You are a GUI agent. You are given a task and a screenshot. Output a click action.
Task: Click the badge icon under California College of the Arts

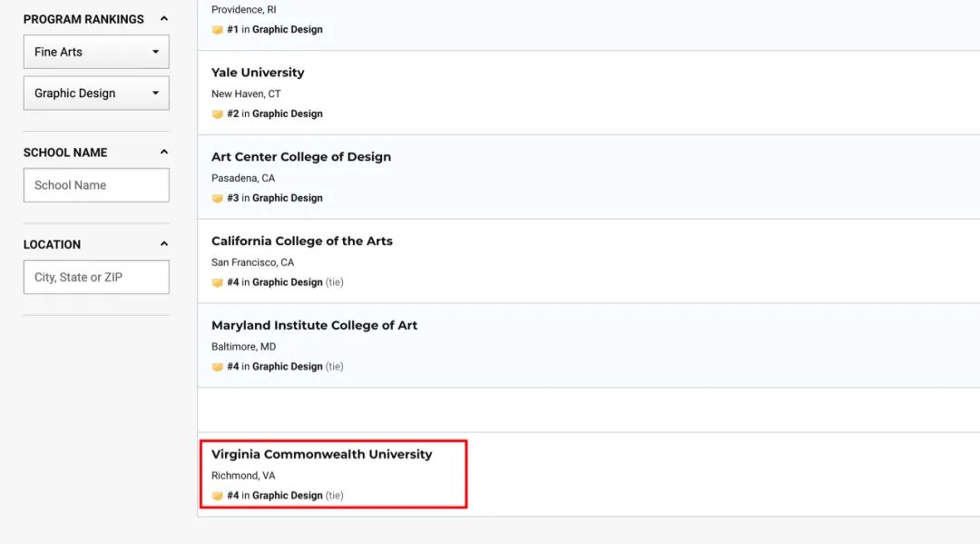coord(217,283)
